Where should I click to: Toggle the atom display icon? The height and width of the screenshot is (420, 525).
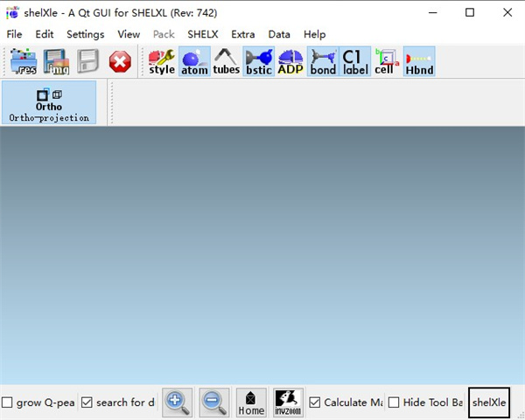194,61
